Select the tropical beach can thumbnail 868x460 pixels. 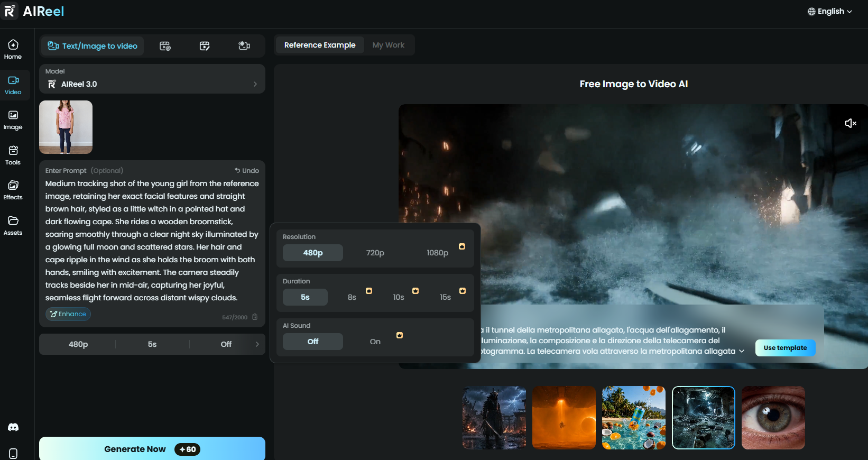634,418
